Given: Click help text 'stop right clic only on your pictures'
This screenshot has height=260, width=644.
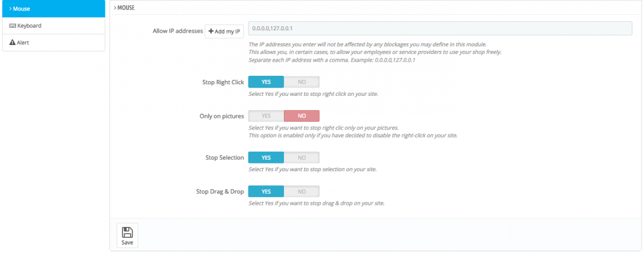Looking at the screenshot, I should pos(324,127).
